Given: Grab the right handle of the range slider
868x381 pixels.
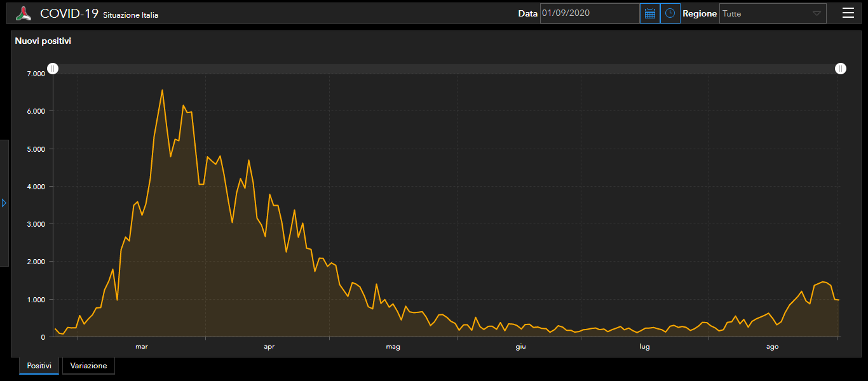Looking at the screenshot, I should click(x=840, y=69).
